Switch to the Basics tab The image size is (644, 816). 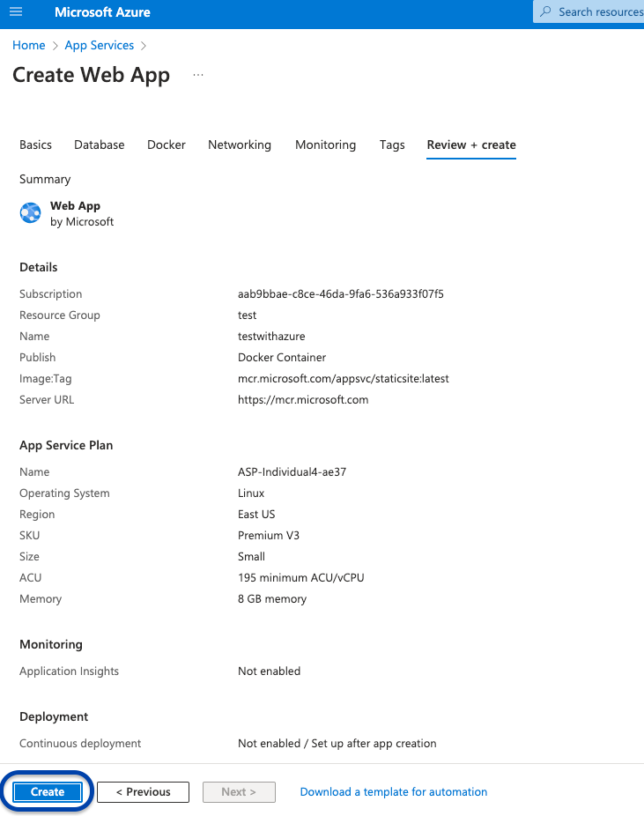[35, 145]
